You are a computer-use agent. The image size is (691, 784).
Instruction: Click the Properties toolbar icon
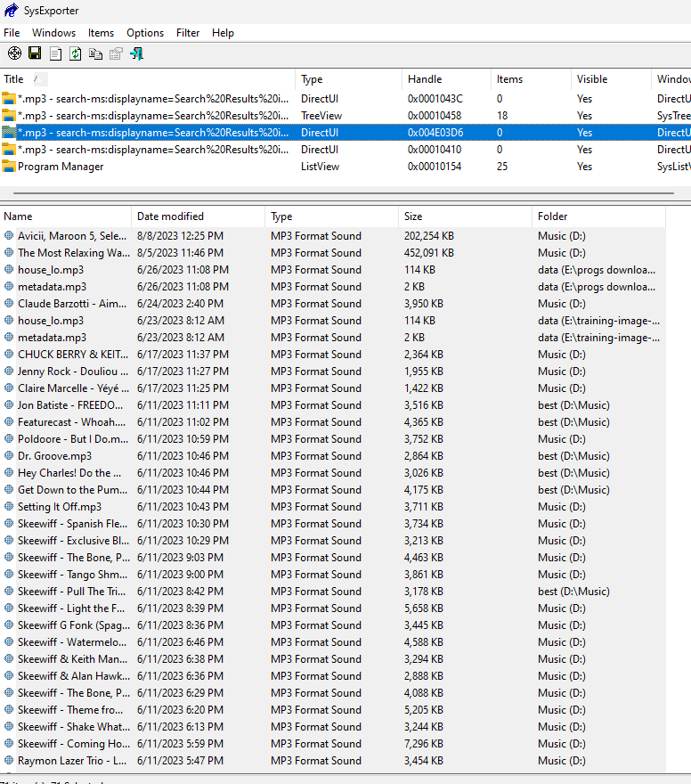click(x=116, y=53)
